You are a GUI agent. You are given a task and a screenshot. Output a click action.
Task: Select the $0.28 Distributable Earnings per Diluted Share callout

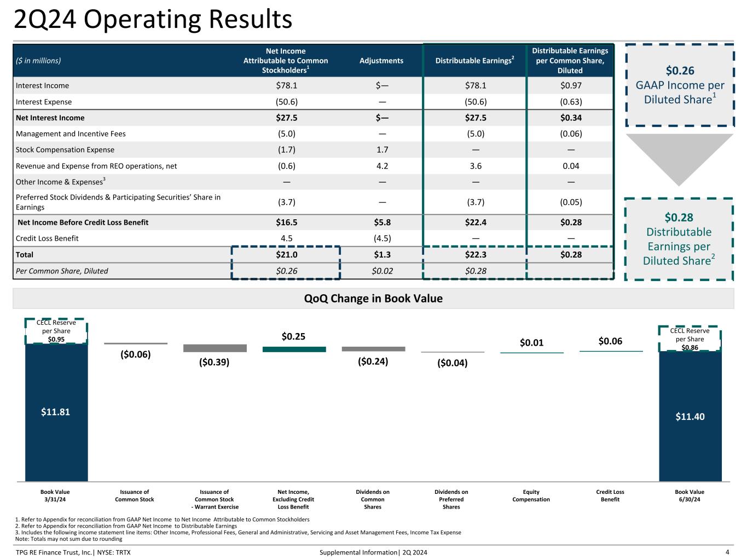tap(679, 239)
